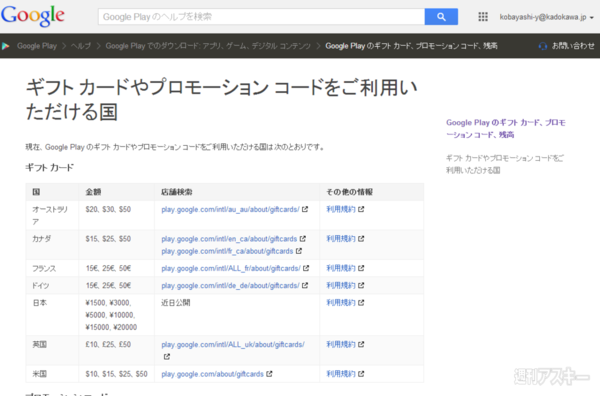Click the お問い合わせ headset icon

(x=543, y=46)
